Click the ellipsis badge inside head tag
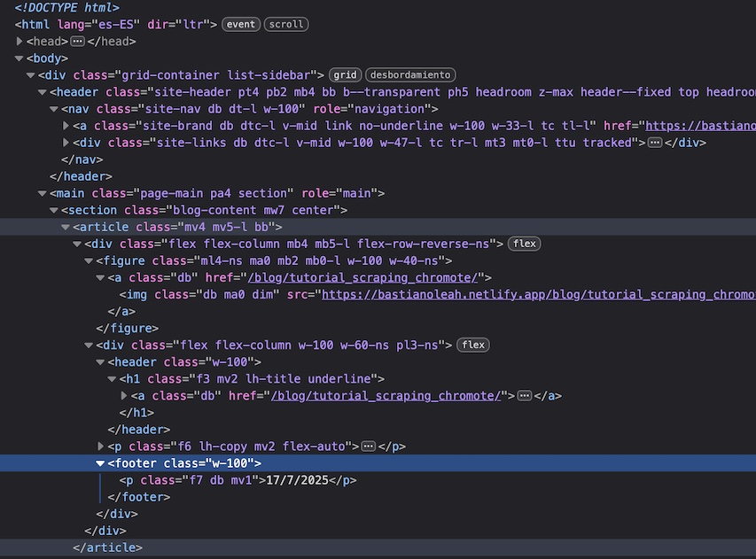 77,42
